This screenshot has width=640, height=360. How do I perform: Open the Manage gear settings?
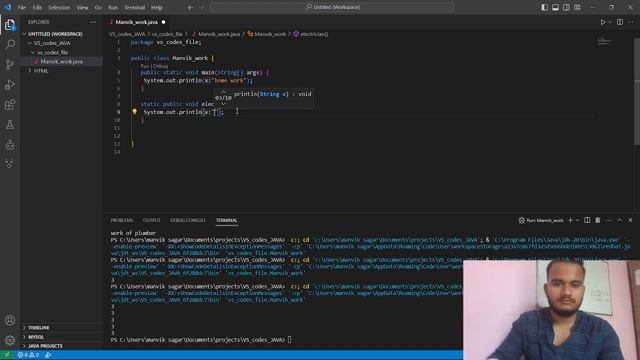pos(10,340)
